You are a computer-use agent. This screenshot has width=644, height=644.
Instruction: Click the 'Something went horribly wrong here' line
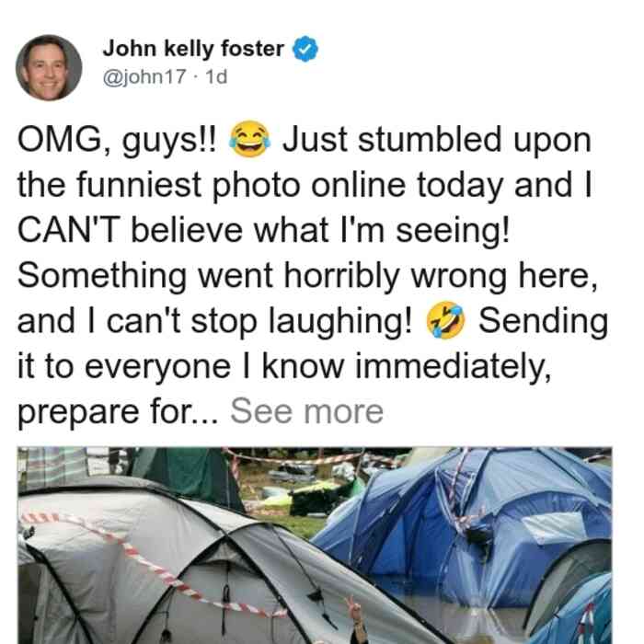[307, 276]
